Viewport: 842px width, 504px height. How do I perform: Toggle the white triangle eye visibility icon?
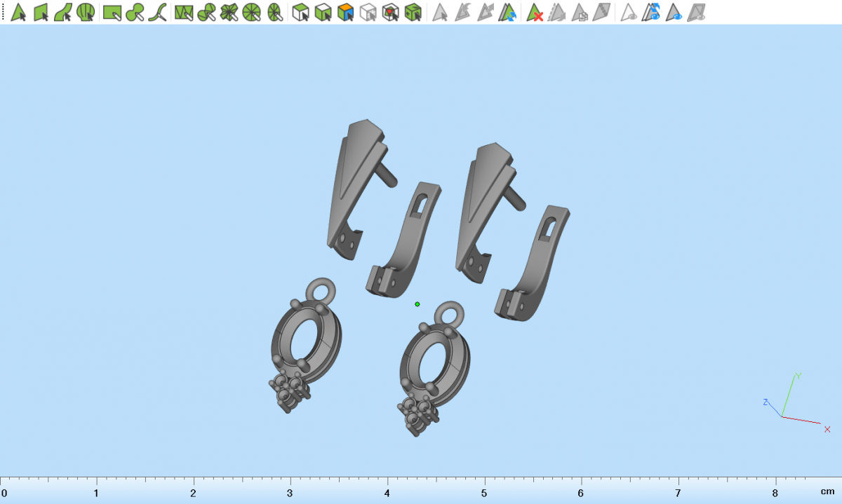pyautogui.click(x=629, y=12)
